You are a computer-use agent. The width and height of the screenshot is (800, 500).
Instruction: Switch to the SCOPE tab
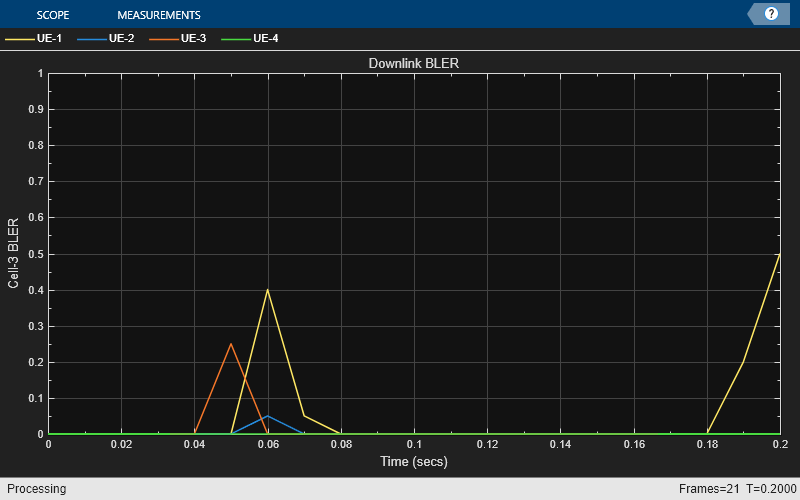tap(53, 15)
